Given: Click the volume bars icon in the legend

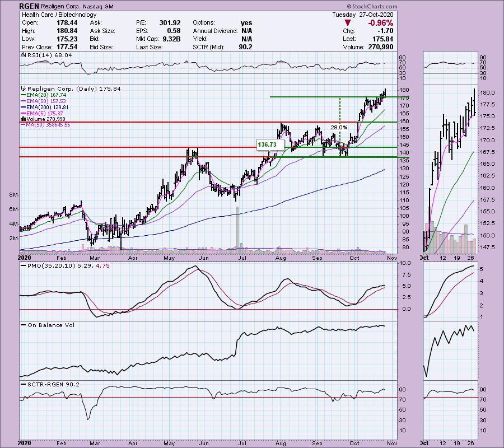Looking at the screenshot, I should point(23,119).
